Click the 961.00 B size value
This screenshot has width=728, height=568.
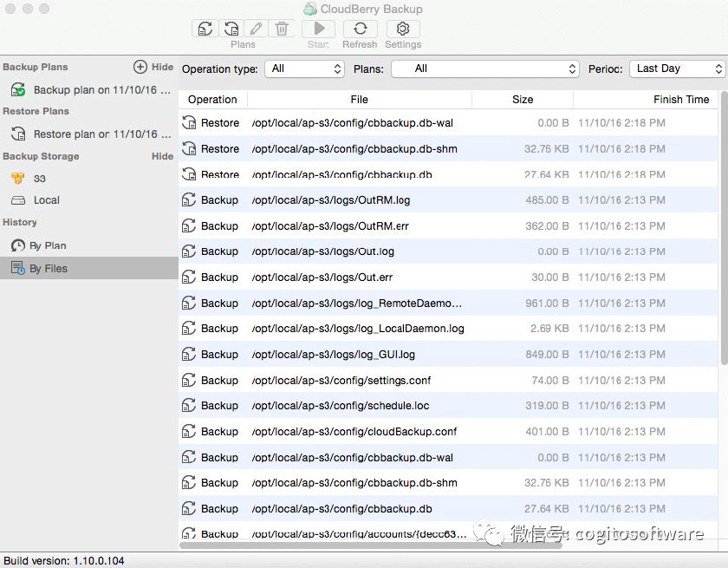click(547, 304)
